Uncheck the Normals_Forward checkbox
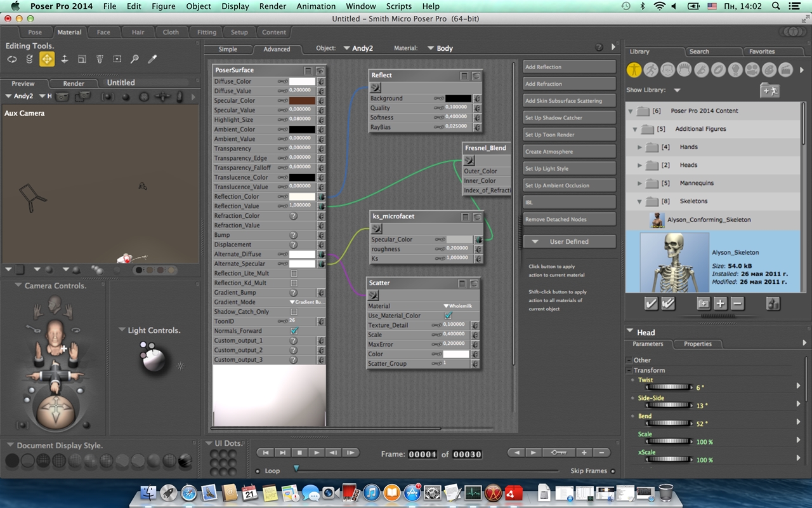The image size is (812, 508). (294, 331)
